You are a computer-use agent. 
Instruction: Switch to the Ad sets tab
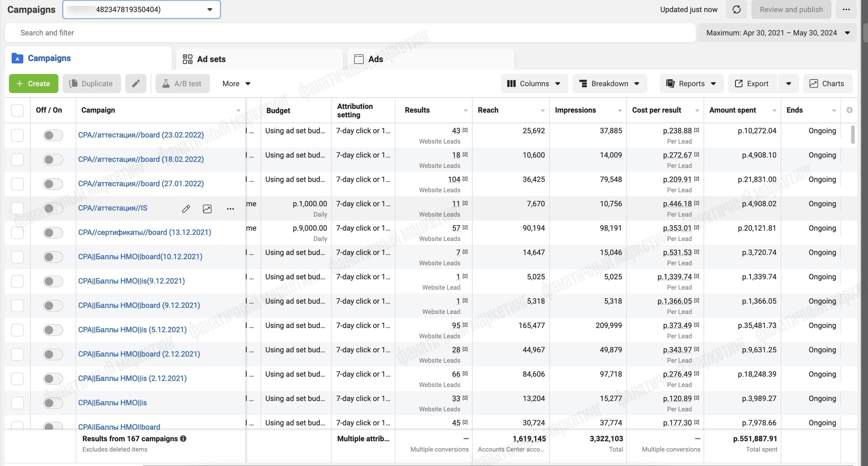click(x=259, y=59)
